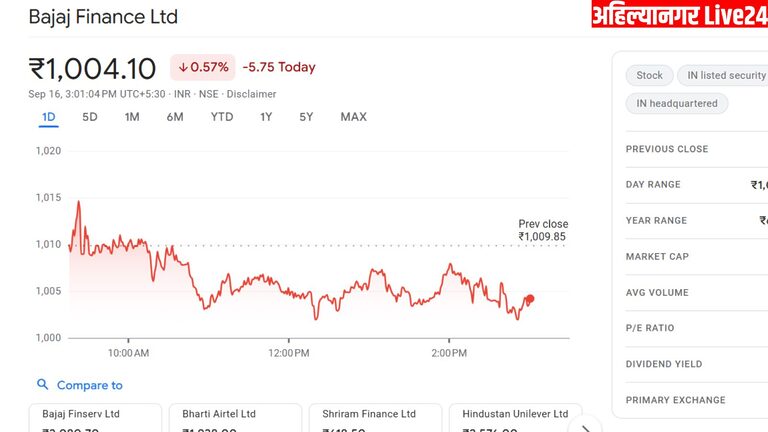The height and width of the screenshot is (432, 768).
Task: Select the 1D time range tab
Action: pyautogui.click(x=48, y=117)
